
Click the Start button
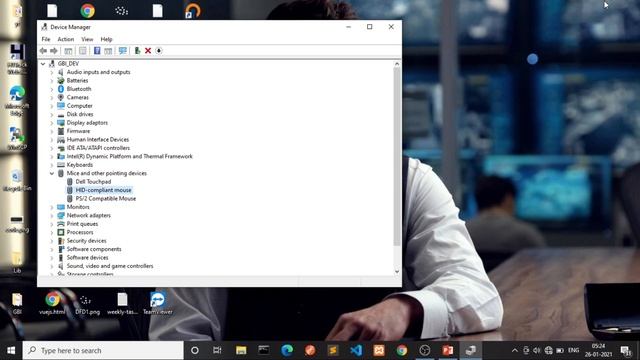[11, 350]
